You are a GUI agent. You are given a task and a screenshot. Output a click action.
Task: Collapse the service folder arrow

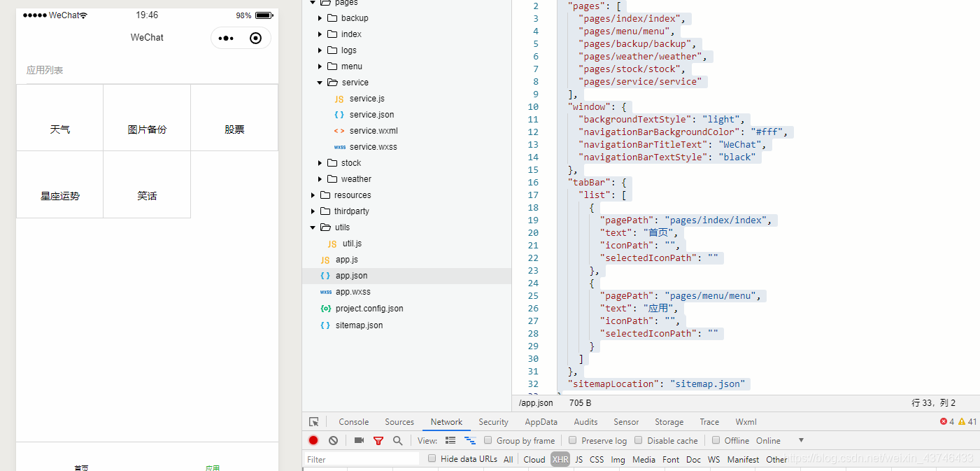[320, 83]
